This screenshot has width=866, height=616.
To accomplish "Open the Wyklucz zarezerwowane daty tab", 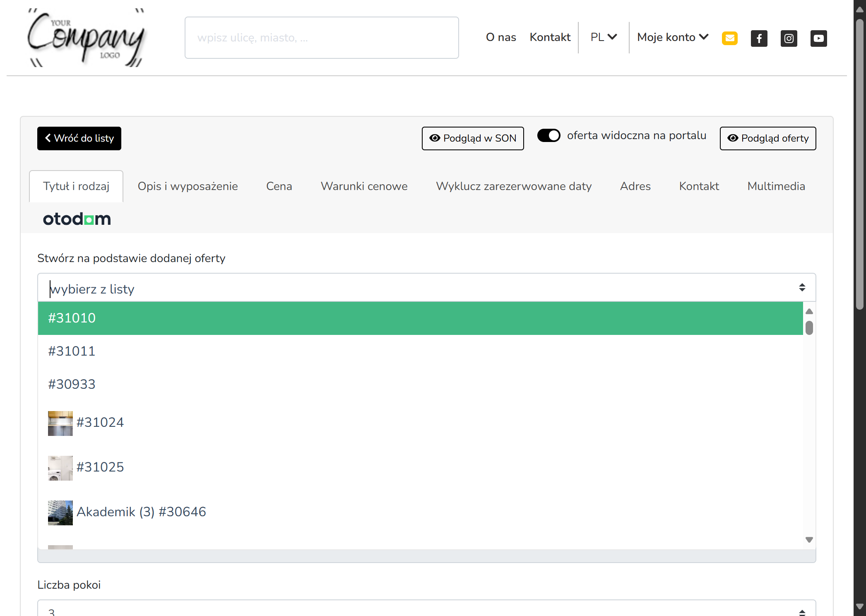I will tap(514, 186).
